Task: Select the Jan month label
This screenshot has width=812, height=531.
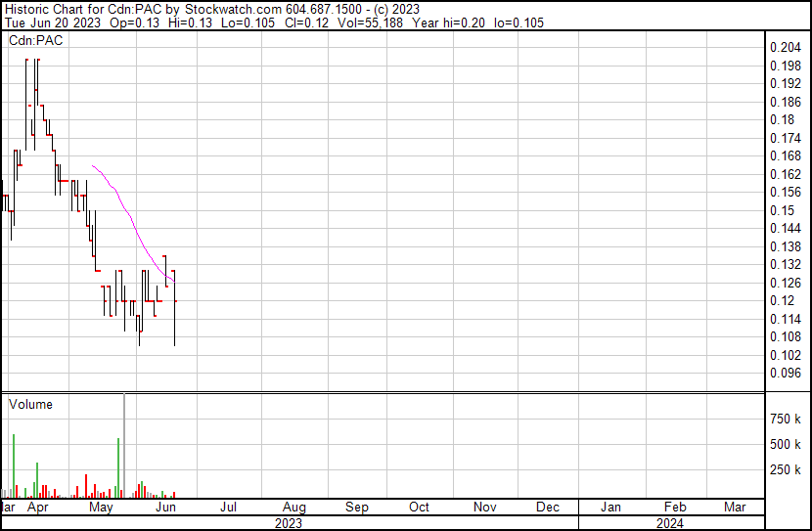Action: 610,508
